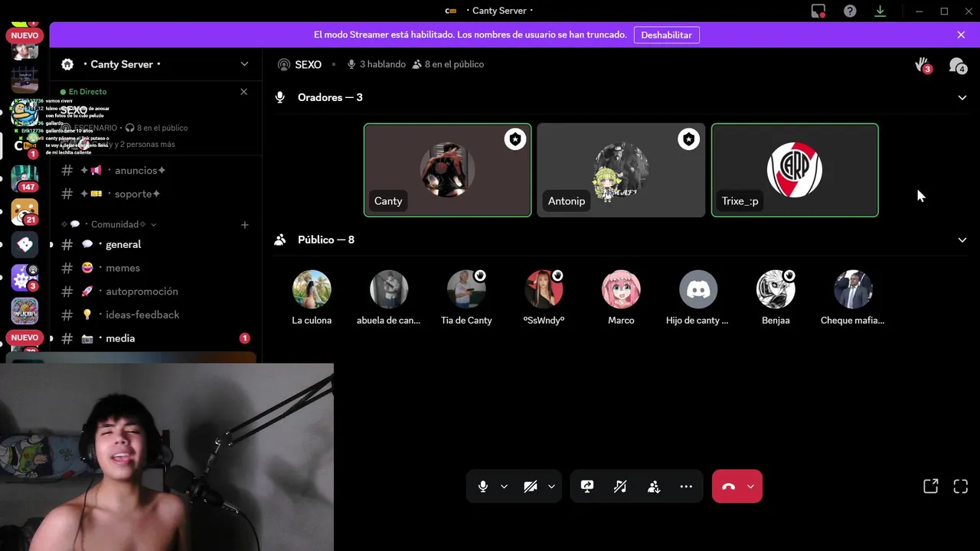Viewport: 980px width, 551px height.
Task: Click '3 hablando' speaker count
Action: click(x=376, y=65)
